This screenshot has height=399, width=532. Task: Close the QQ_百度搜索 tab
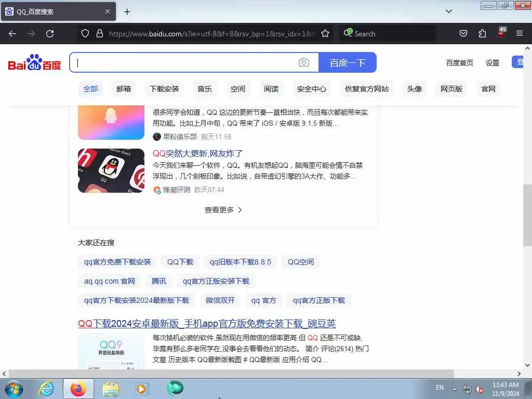click(108, 11)
